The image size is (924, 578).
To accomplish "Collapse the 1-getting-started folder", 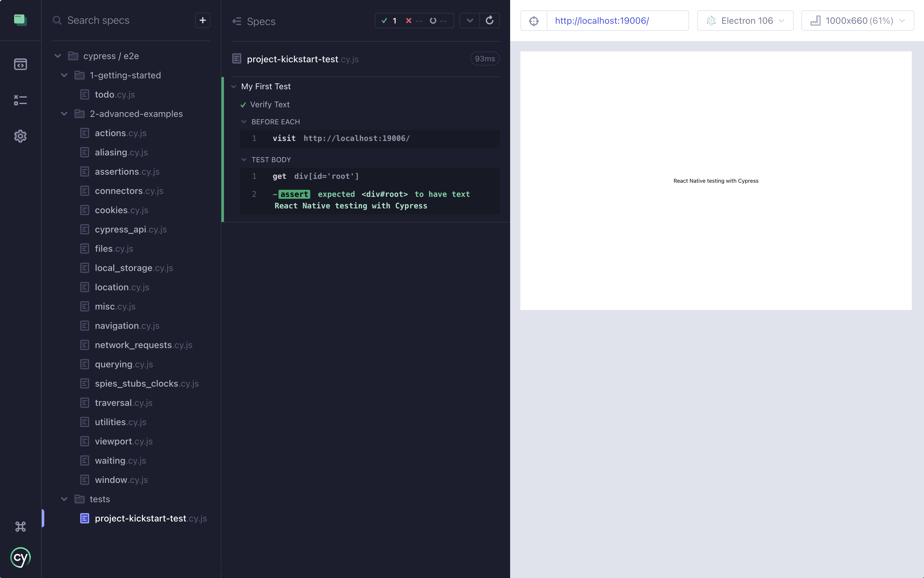I will 64,75.
